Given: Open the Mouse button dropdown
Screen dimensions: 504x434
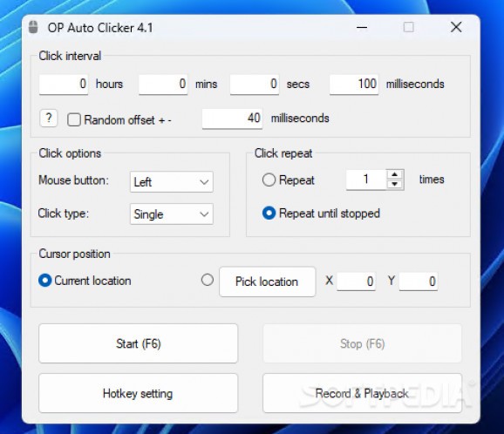Looking at the screenshot, I should pos(172,182).
